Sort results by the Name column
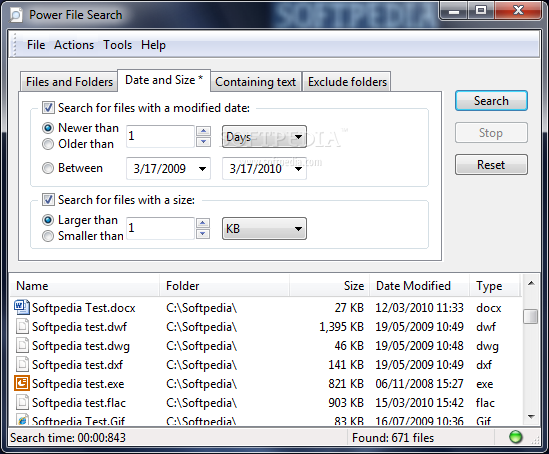This screenshot has height=454, width=549. [85, 286]
